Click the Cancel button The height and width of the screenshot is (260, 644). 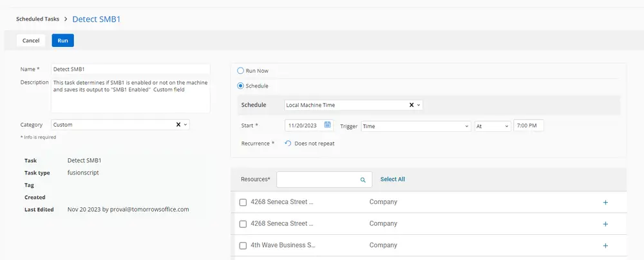point(31,41)
